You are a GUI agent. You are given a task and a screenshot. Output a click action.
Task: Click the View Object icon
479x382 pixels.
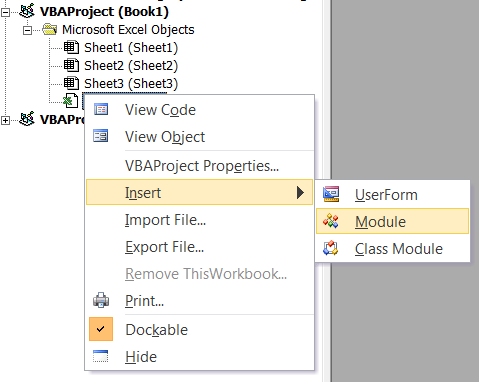[101, 136]
